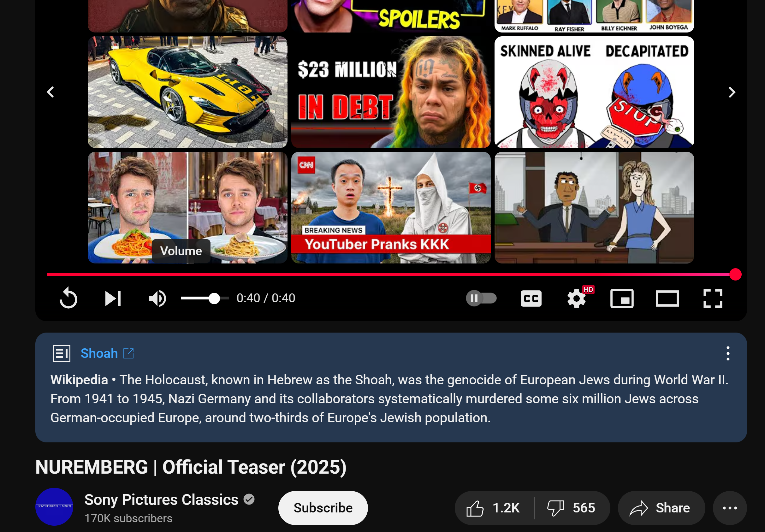Open the yellow Ferrari video thumbnail
Viewport: 765px width, 532px height.
tap(187, 92)
